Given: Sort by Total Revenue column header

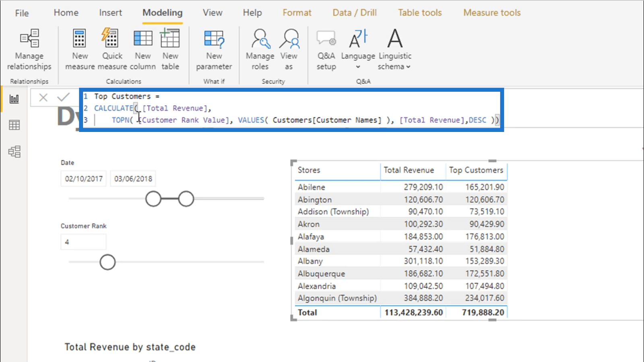Looking at the screenshot, I should [x=409, y=170].
